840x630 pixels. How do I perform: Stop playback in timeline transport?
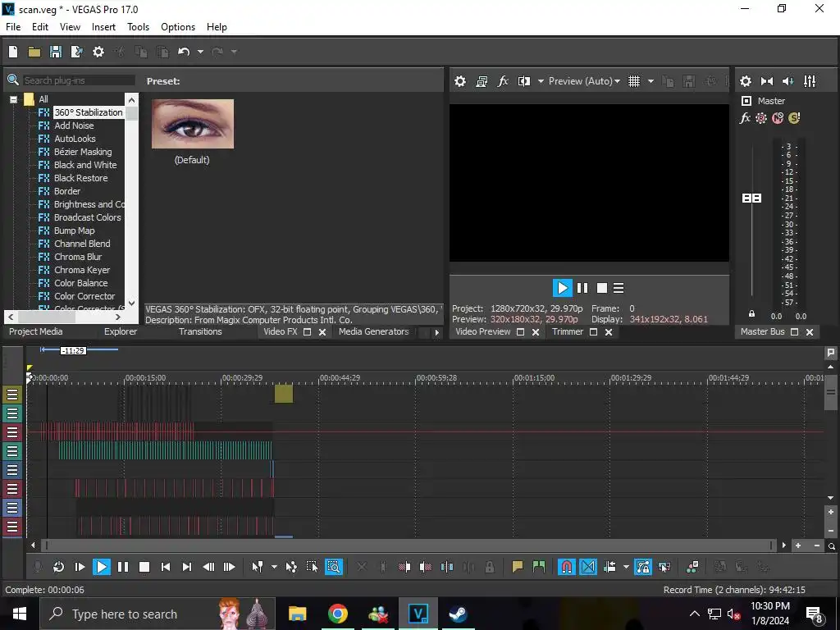pos(144,567)
